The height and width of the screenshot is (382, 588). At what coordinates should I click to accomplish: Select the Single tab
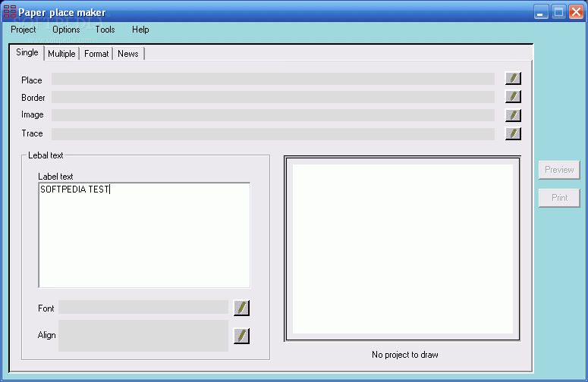(x=27, y=52)
